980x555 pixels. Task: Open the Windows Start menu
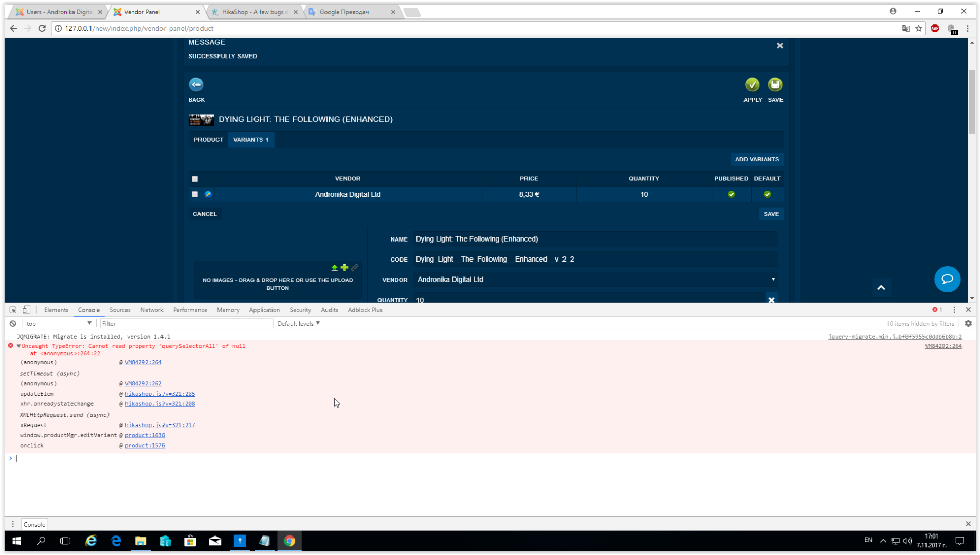point(16,541)
